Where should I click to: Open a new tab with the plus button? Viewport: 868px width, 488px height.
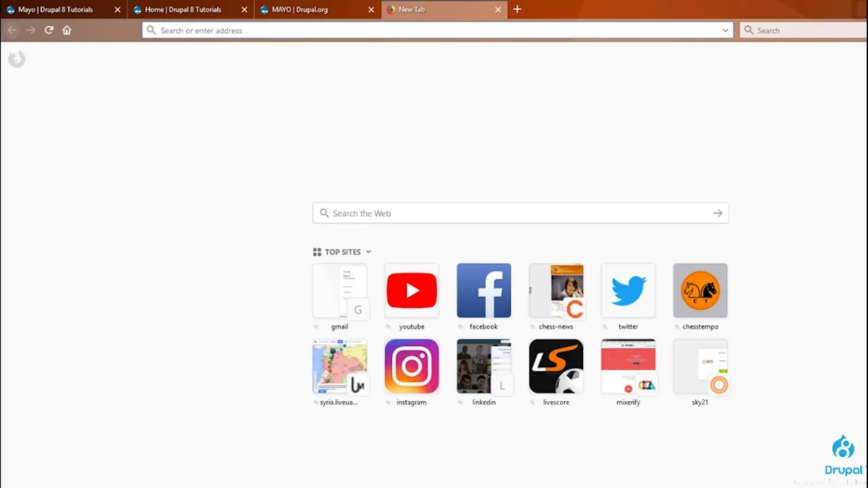pyautogui.click(x=517, y=9)
